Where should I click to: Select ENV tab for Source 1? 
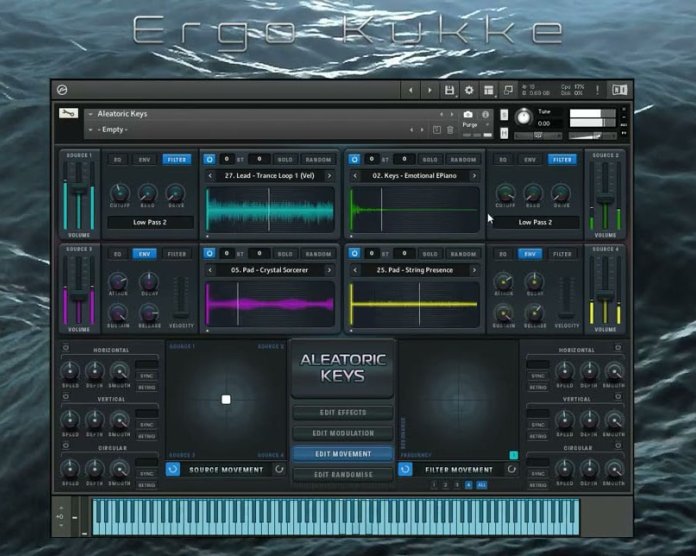tap(145, 160)
